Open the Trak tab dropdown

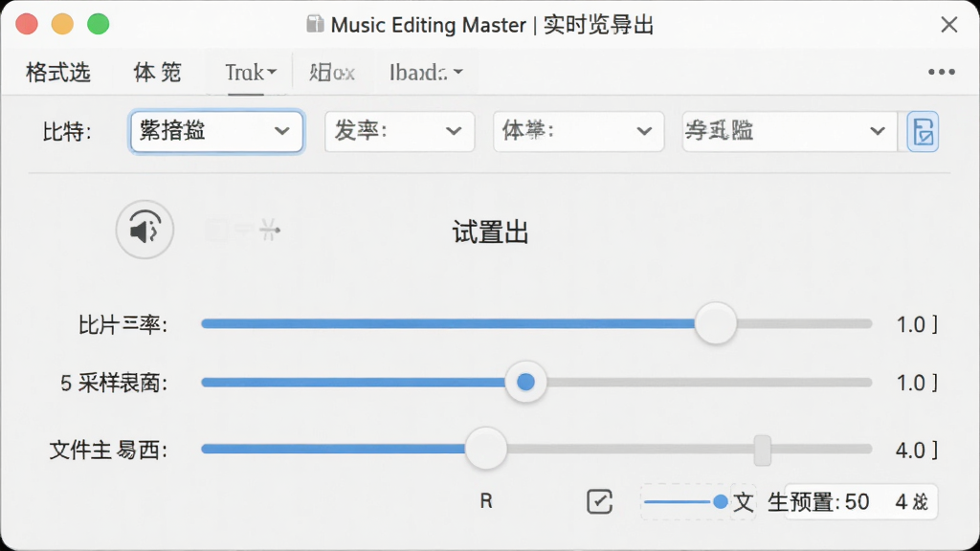[251, 73]
